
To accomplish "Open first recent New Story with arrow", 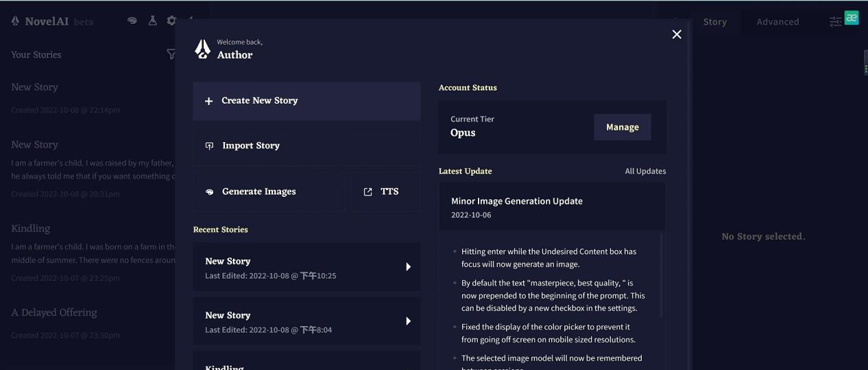I will pyautogui.click(x=408, y=267).
